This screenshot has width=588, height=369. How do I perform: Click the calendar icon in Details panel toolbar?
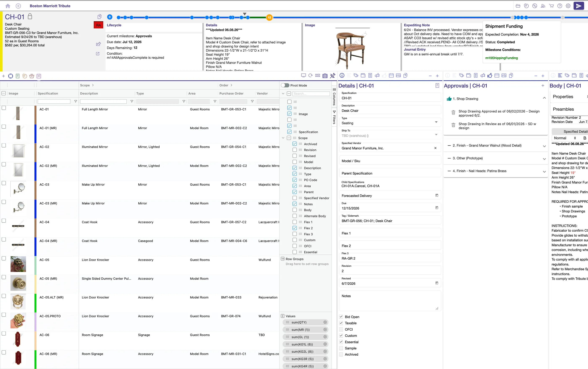(x=391, y=76)
